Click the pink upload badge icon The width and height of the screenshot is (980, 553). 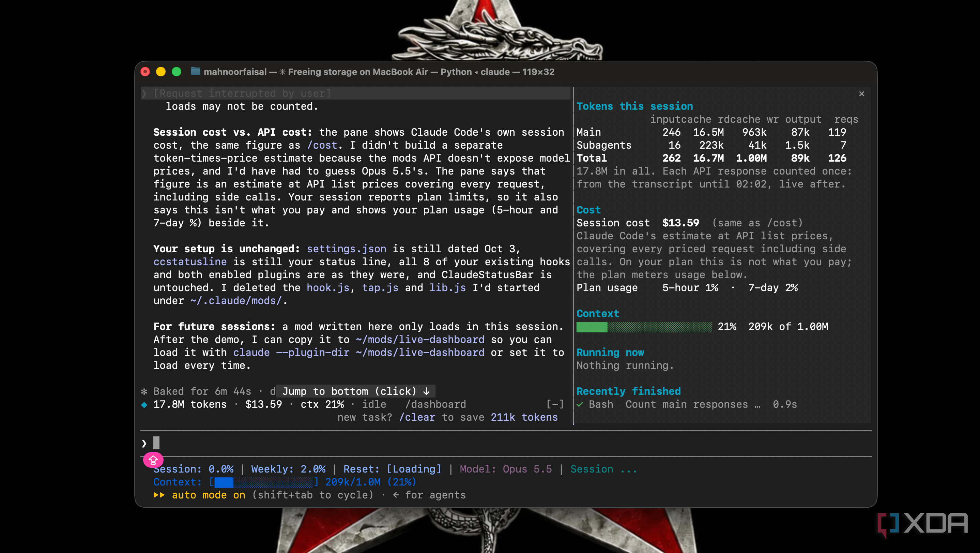click(153, 460)
